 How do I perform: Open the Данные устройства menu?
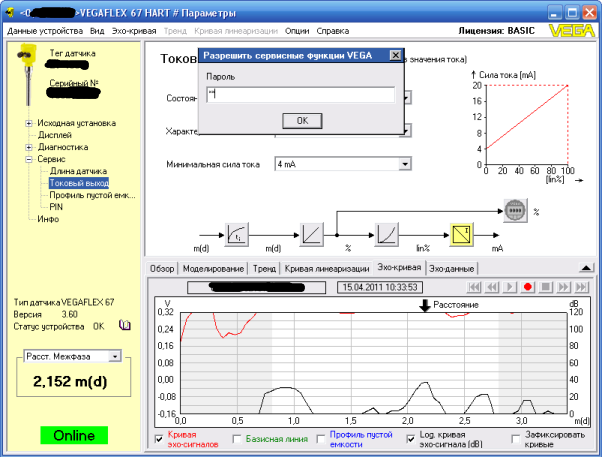[45, 31]
